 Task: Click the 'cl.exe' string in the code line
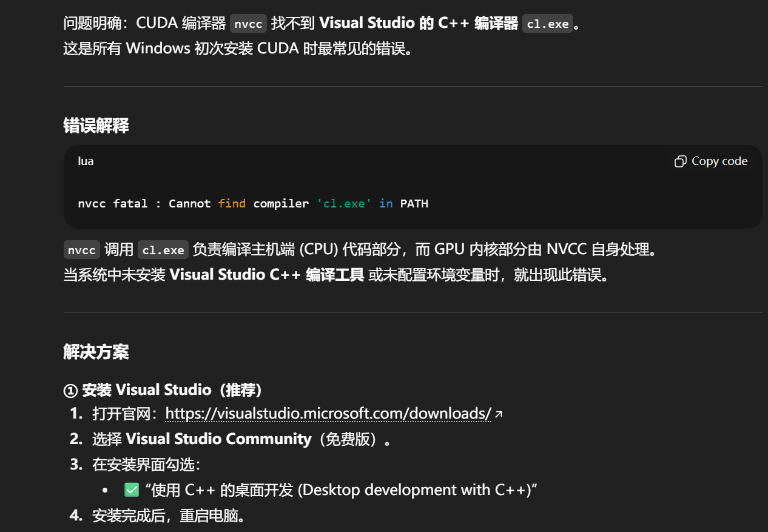click(x=345, y=204)
